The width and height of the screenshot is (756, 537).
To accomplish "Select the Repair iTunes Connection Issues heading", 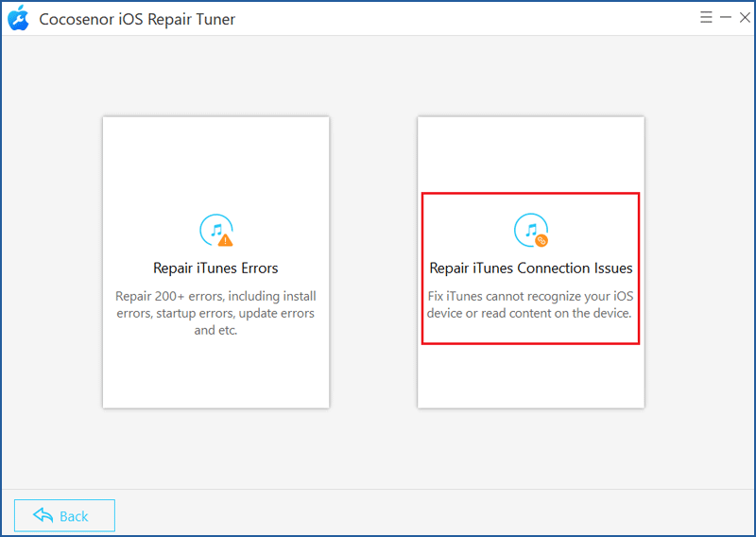I will 531,268.
